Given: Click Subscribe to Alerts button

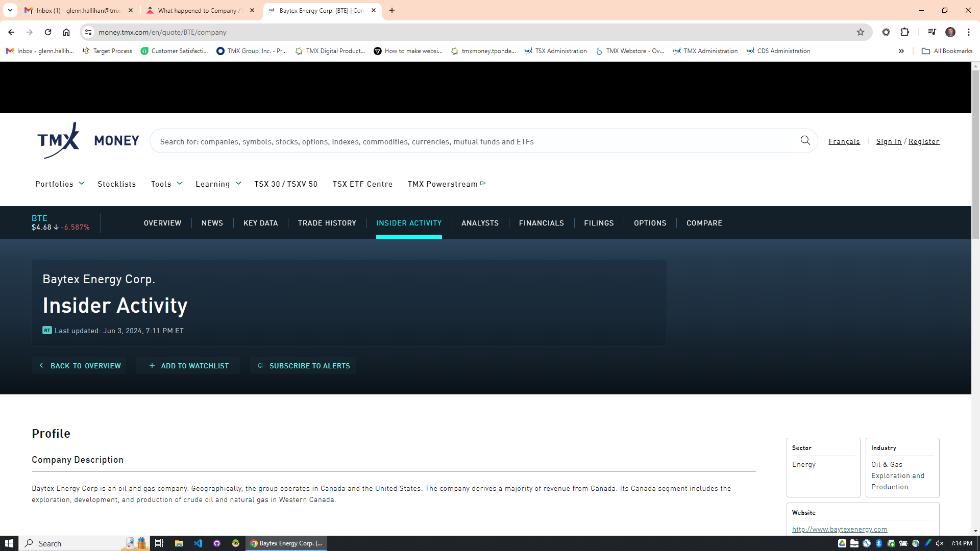Looking at the screenshot, I should 303,366.
